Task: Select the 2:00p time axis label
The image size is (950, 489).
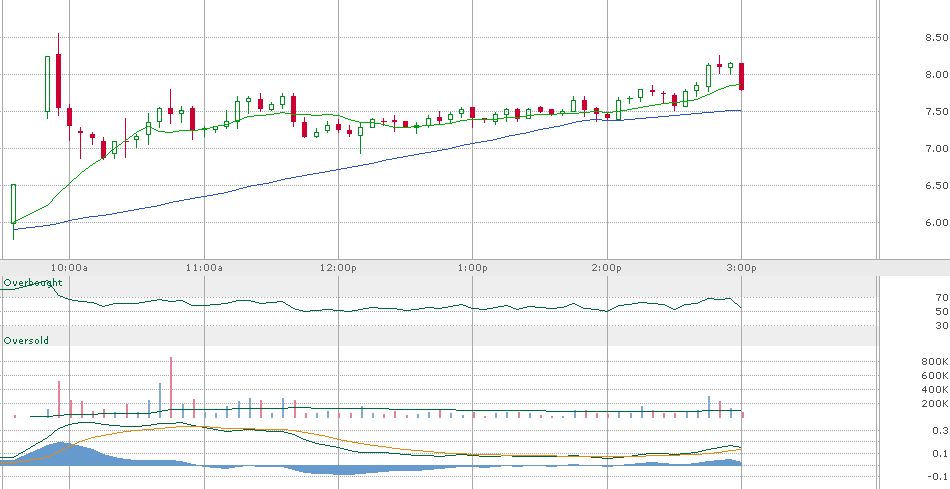Action: [x=607, y=268]
